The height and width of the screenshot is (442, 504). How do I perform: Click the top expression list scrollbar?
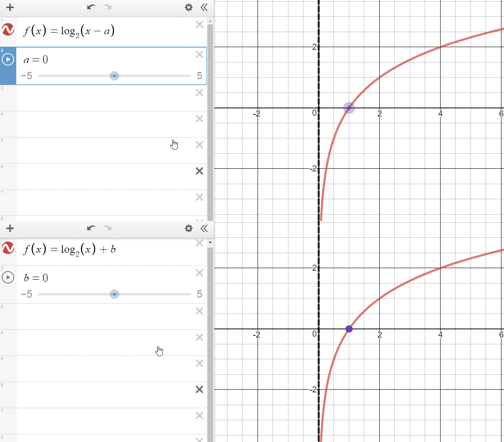pos(210,122)
